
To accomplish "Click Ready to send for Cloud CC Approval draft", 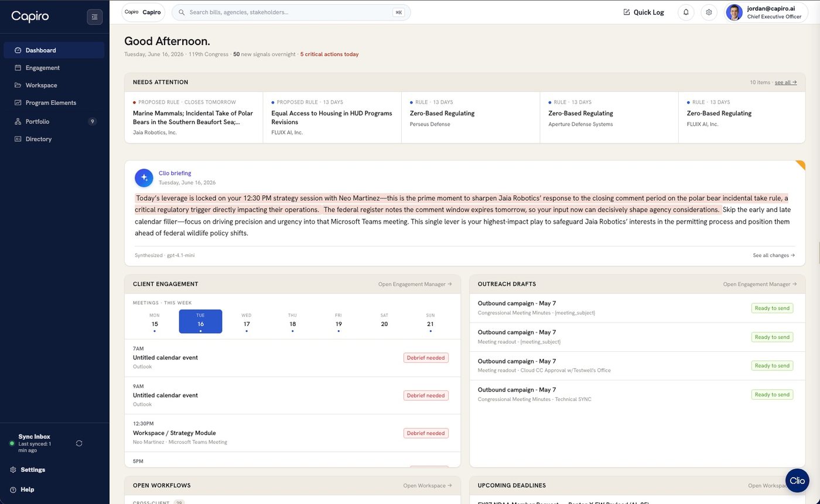I will click(x=772, y=366).
